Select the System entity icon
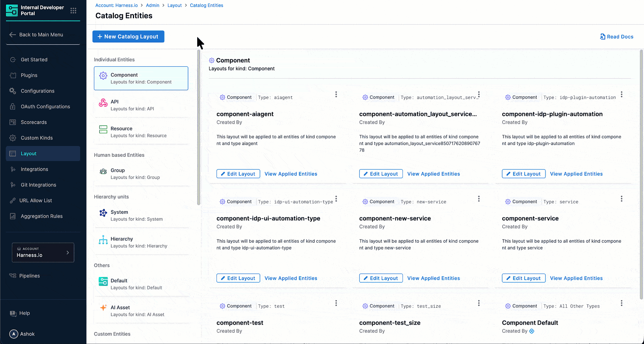 103,213
